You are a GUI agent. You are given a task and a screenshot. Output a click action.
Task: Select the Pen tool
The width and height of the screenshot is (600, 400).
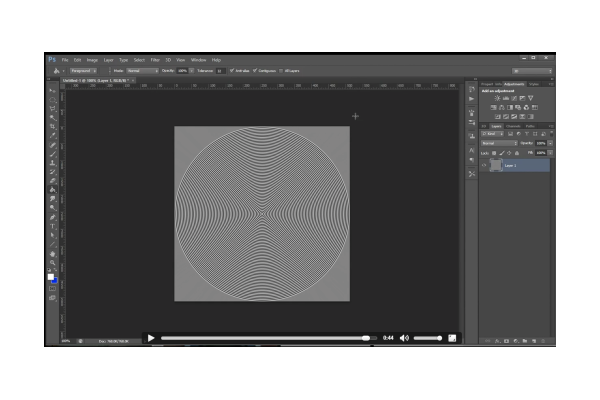pos(52,217)
